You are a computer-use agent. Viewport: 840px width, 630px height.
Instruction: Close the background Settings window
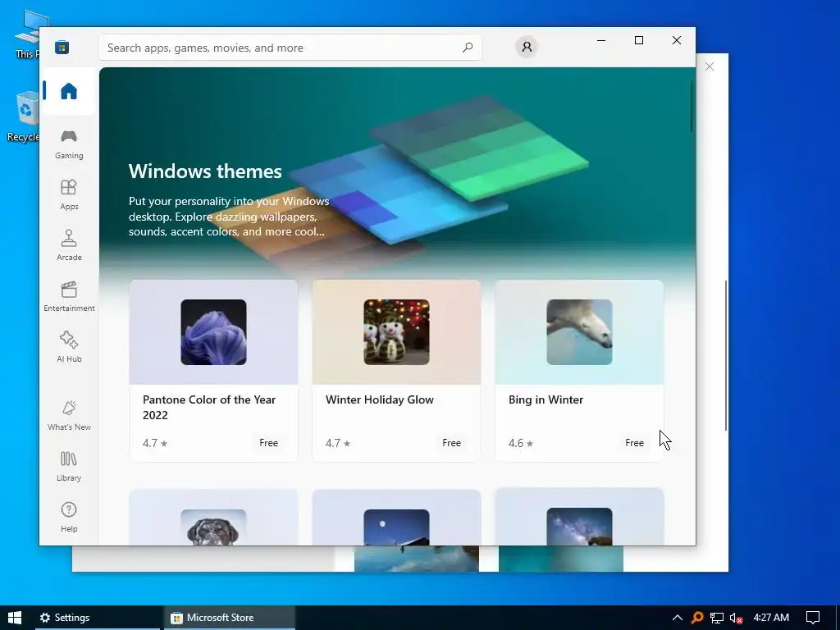pos(710,66)
